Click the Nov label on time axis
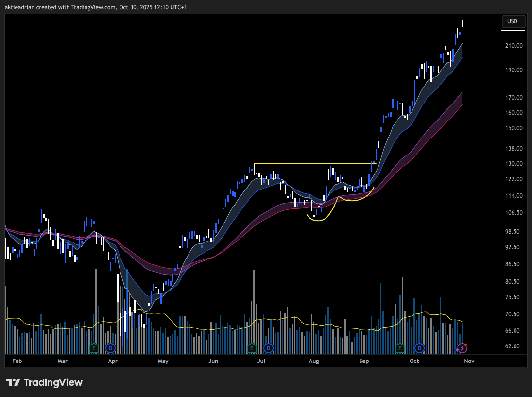532x397 pixels. (x=469, y=361)
